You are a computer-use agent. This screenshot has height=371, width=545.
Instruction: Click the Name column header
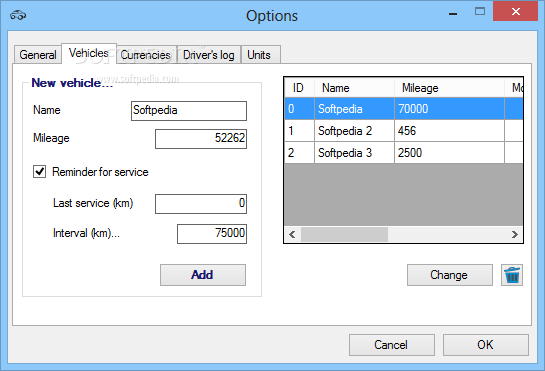tap(354, 88)
